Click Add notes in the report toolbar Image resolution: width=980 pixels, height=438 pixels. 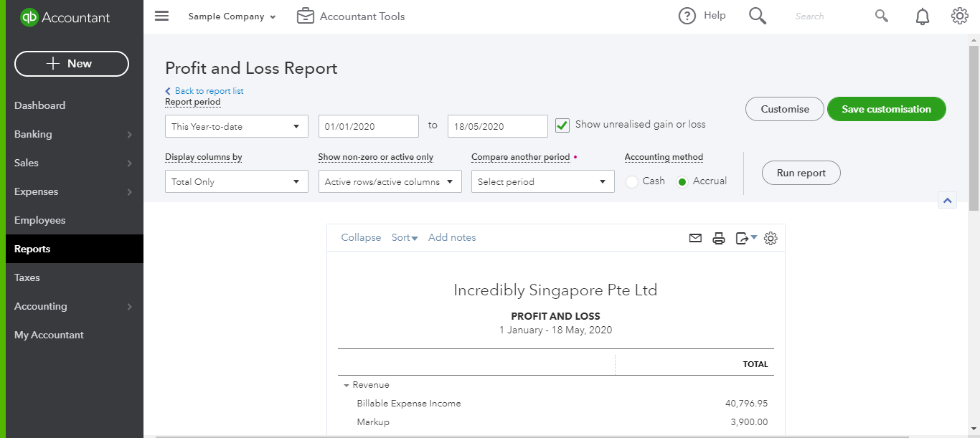pyautogui.click(x=452, y=237)
